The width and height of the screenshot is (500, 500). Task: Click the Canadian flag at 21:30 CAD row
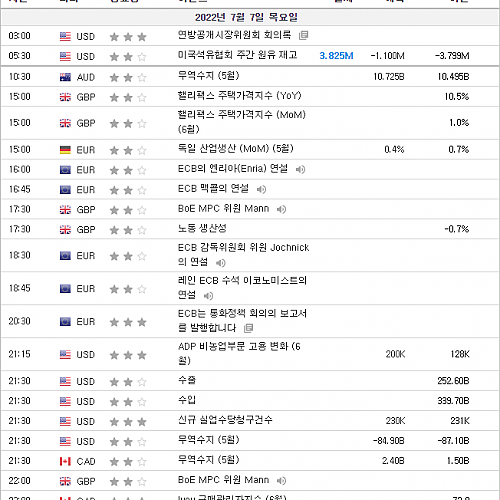(65, 461)
